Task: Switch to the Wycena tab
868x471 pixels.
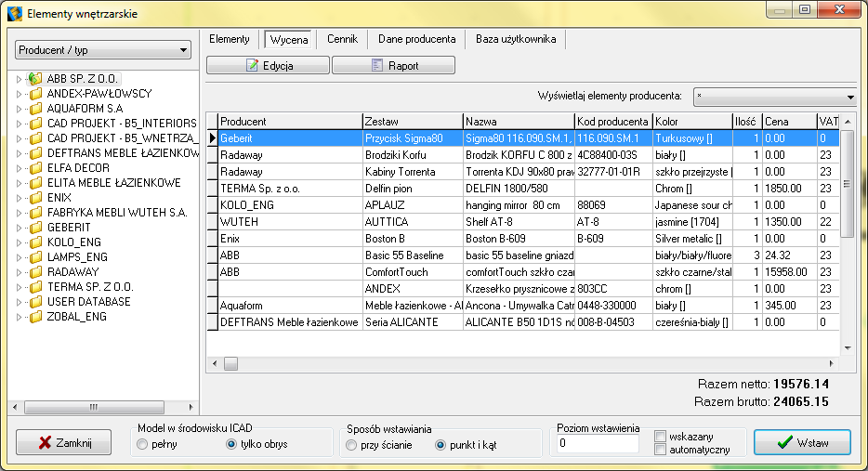Action: [x=289, y=39]
